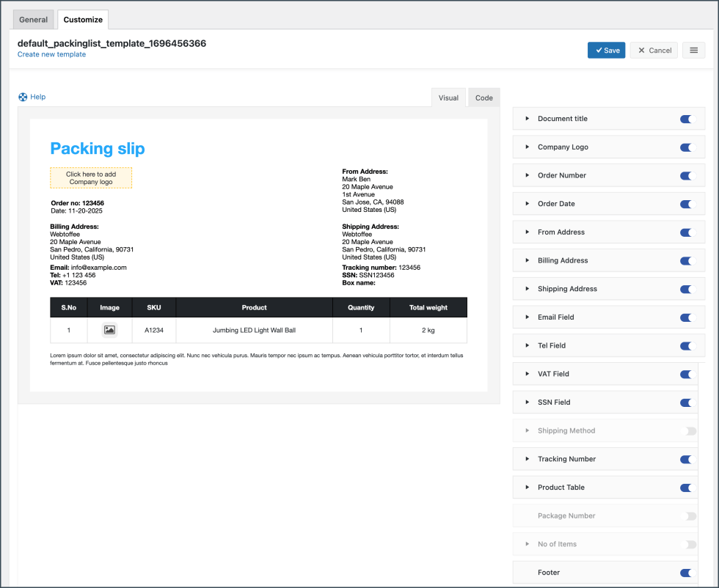
Task: Click the Product column header
Action: point(255,307)
